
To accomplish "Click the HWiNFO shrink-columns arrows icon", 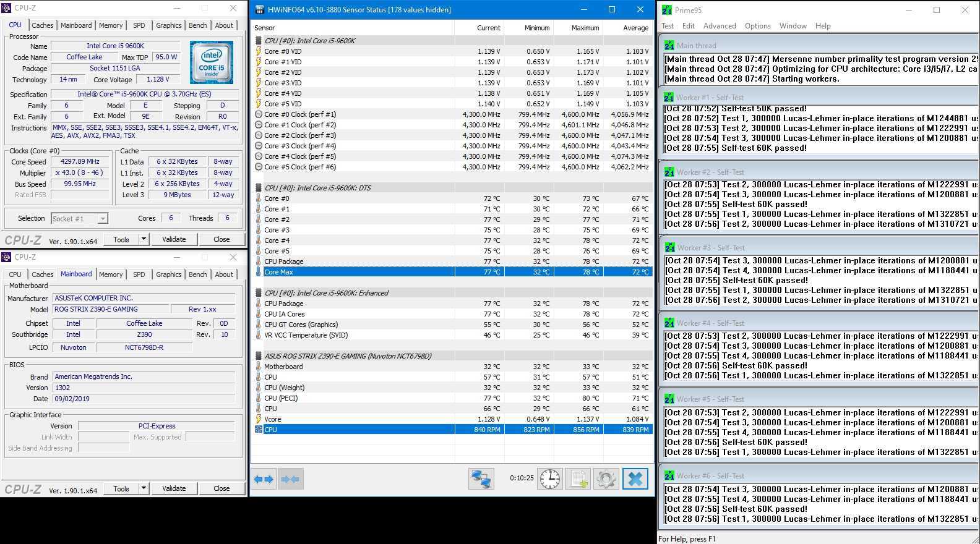I will (x=290, y=479).
